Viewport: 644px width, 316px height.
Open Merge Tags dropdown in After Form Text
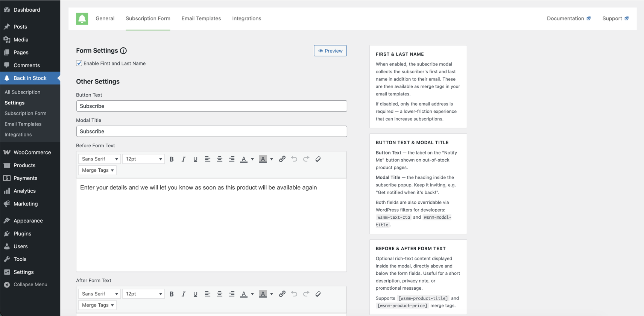pos(97,305)
